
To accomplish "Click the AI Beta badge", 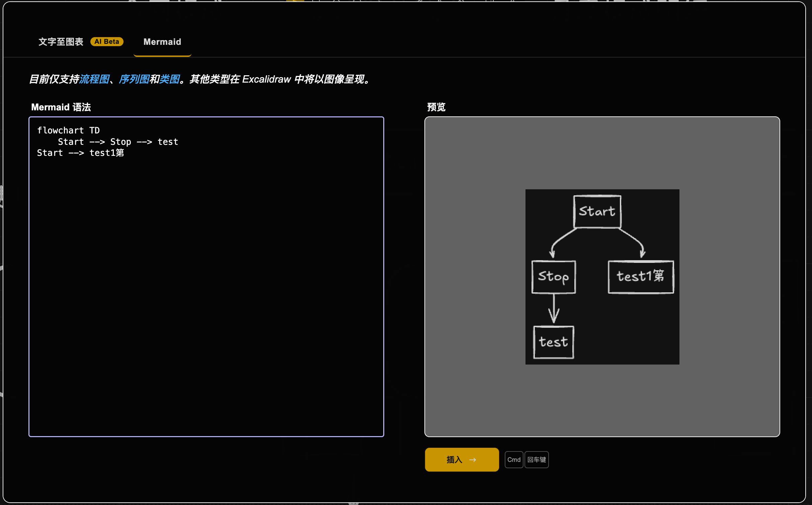I will coord(107,41).
